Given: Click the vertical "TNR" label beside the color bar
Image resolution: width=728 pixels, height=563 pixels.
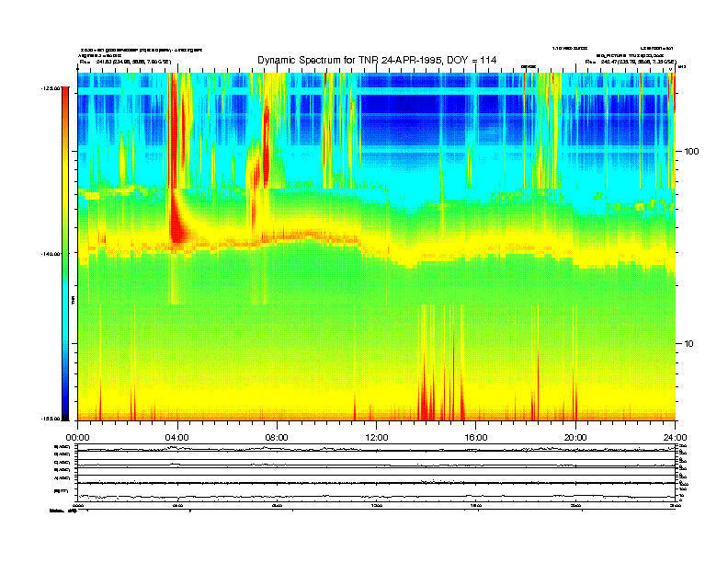Looking at the screenshot, I should [x=74, y=301].
